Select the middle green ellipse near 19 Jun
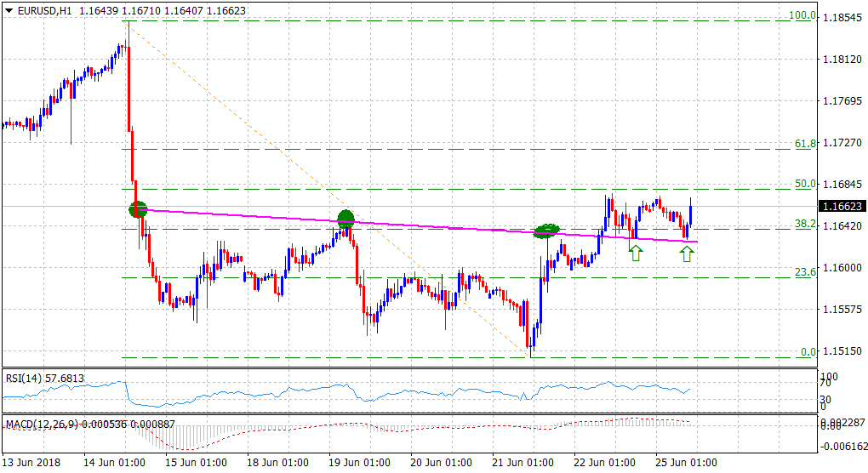 point(345,218)
